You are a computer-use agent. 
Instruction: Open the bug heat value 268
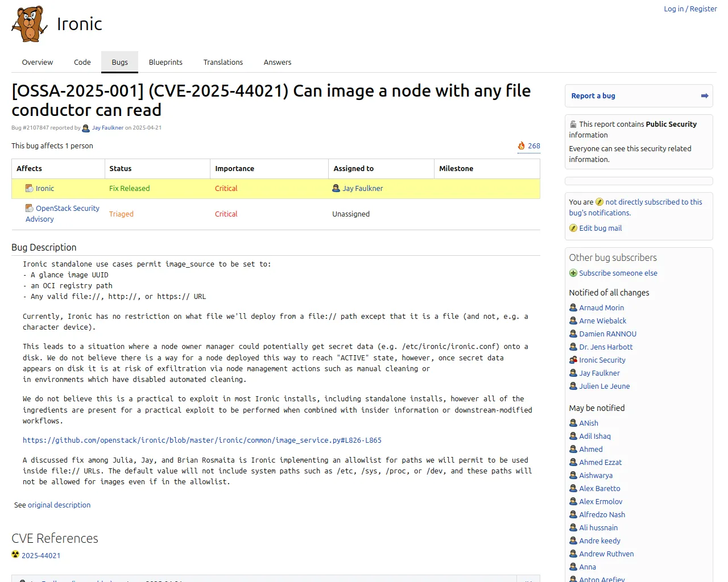(534, 146)
